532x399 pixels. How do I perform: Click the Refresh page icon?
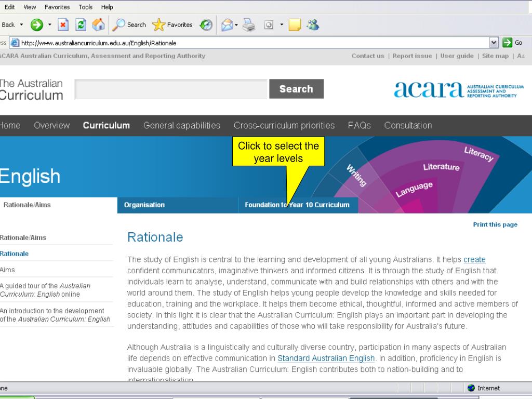point(81,25)
